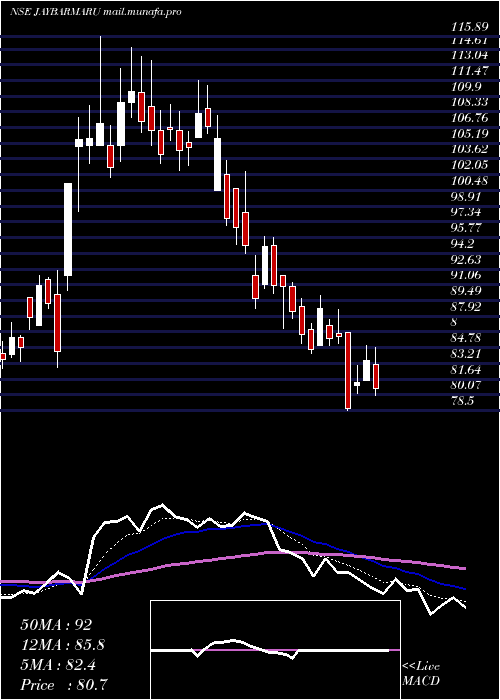This screenshot has height=700, width=500.
Task: Click the <<Live MACD label
Action: [x=421, y=674]
